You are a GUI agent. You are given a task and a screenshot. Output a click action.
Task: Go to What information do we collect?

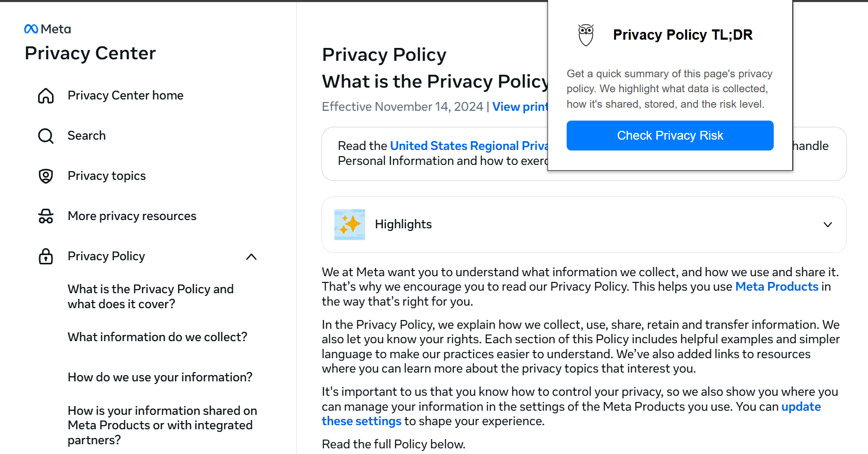[157, 338]
